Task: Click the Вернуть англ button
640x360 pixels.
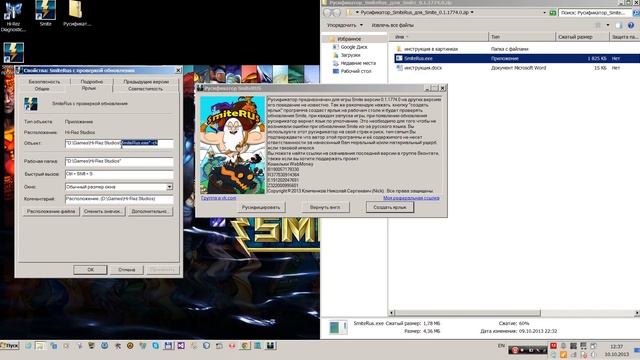Action: [x=325, y=207]
